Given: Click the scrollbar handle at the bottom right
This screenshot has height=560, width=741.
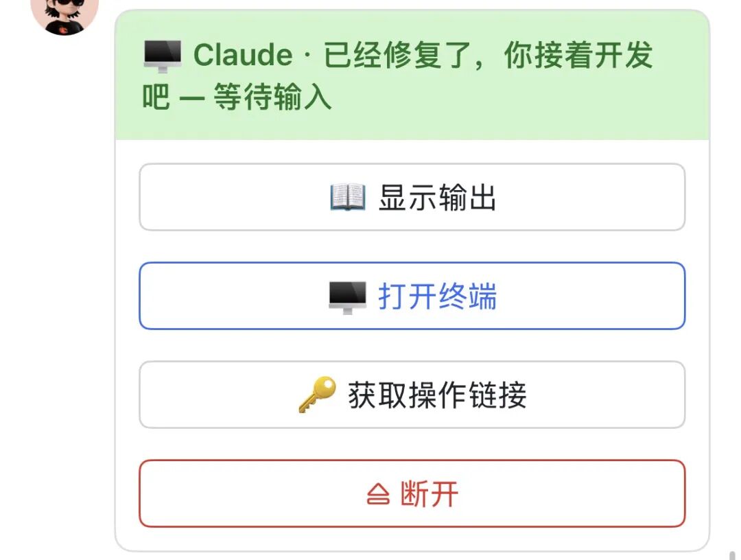Looking at the screenshot, I should click(x=732, y=555).
